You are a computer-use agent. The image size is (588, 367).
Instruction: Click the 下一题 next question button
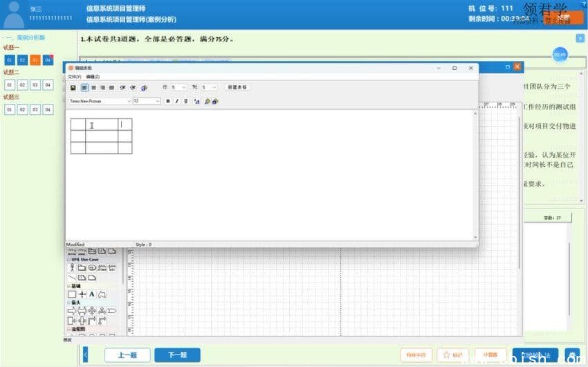(x=177, y=355)
